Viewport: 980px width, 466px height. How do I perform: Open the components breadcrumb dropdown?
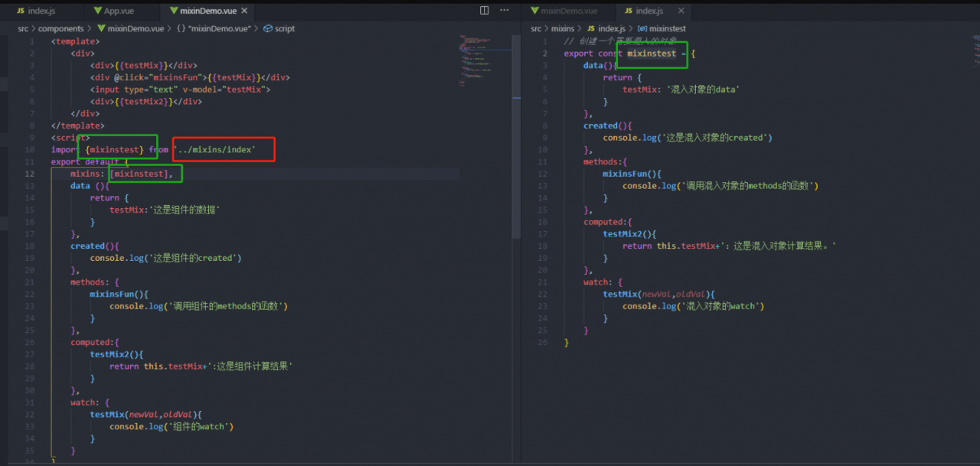tap(60, 28)
